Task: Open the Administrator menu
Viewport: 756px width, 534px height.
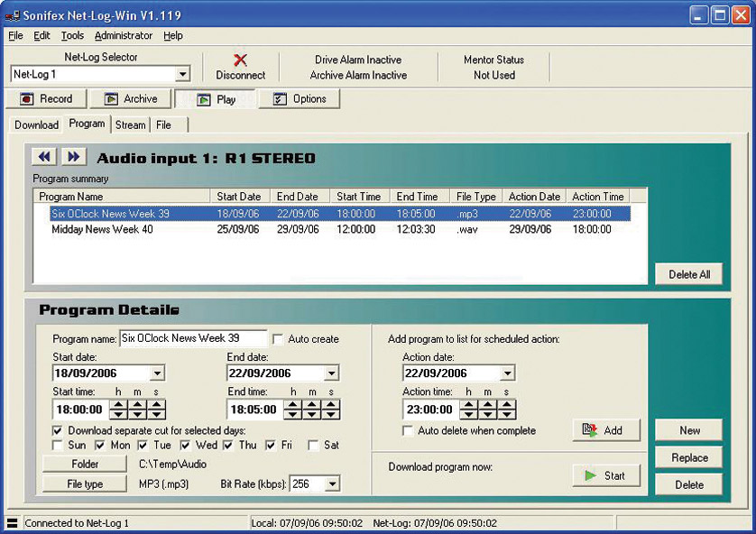Action: click(124, 36)
